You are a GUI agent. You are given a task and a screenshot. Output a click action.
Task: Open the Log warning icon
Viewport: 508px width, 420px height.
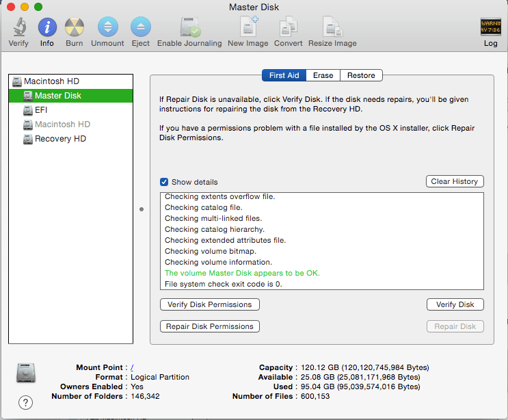490,27
